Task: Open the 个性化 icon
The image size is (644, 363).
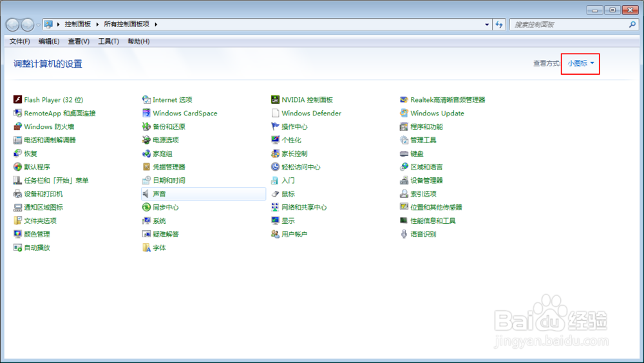Action: pyautogui.click(x=275, y=140)
